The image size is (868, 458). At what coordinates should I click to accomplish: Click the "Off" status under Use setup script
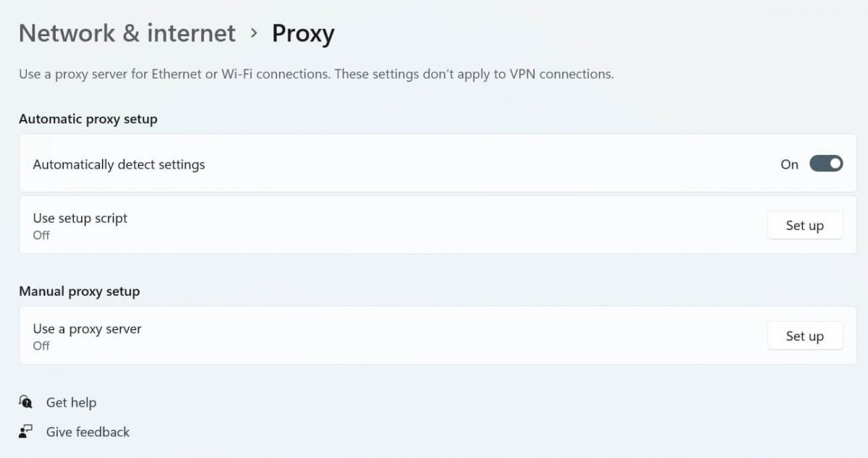click(41, 235)
